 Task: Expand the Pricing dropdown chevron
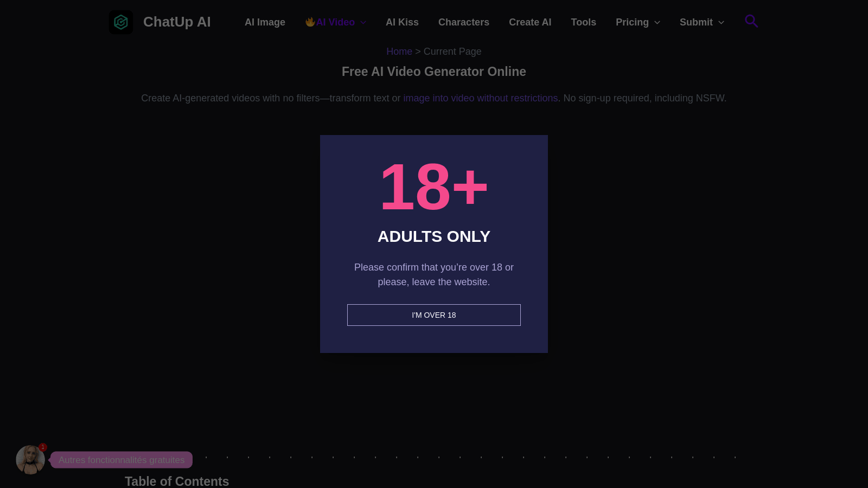pyautogui.click(x=657, y=23)
